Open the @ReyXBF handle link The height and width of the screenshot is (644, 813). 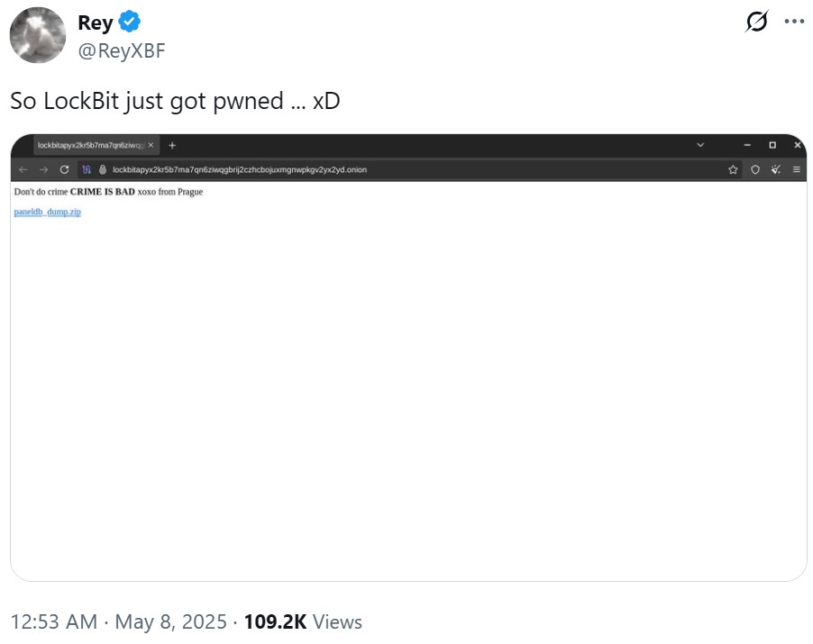pos(122,50)
